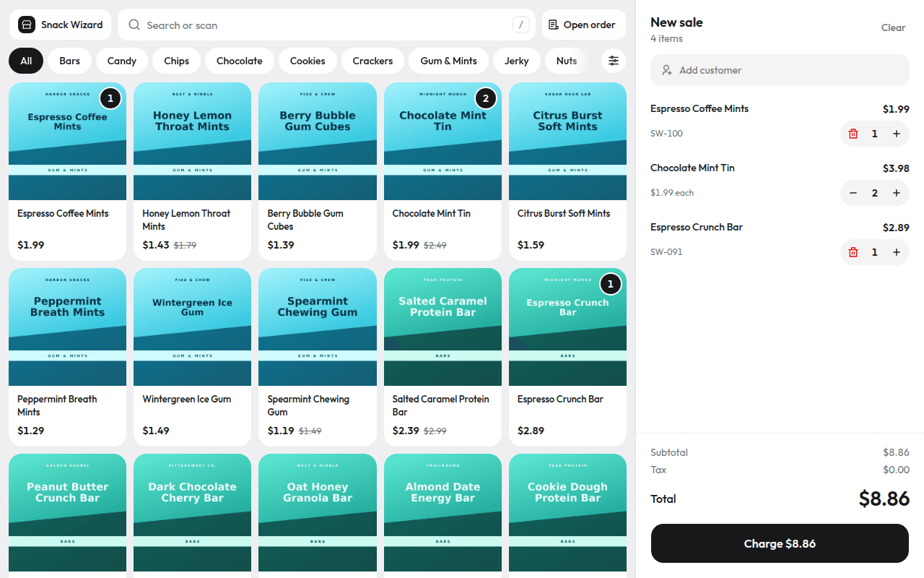This screenshot has height=578, width=924.
Task: Clear the current sale
Action: tap(893, 27)
